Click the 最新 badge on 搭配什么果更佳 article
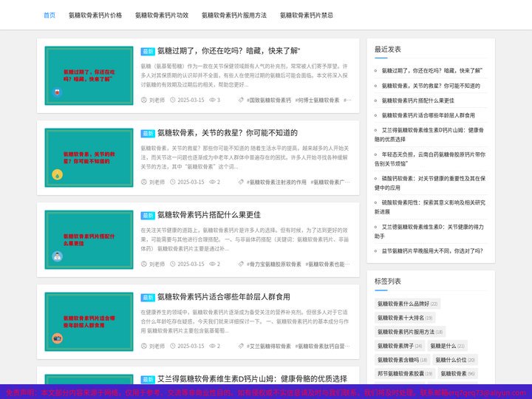The height and width of the screenshot is (399, 532). 148,216
